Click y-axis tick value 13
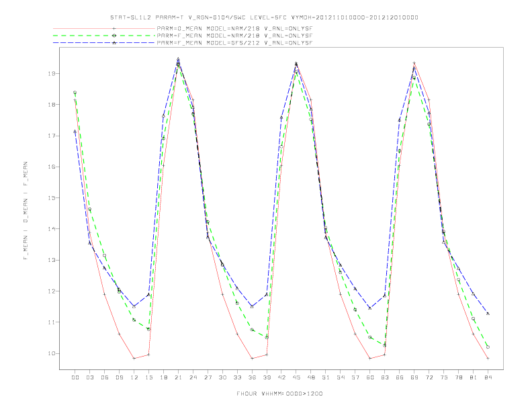Screen dimensions: 532x411 52,260
